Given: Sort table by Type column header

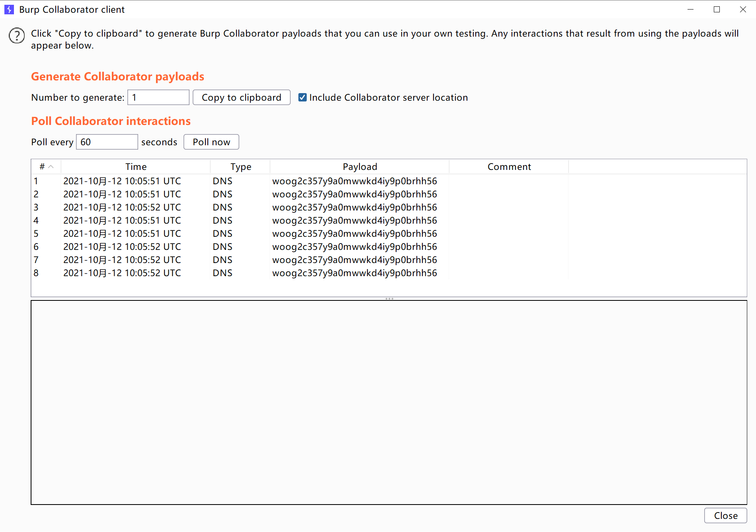Looking at the screenshot, I should click(240, 167).
